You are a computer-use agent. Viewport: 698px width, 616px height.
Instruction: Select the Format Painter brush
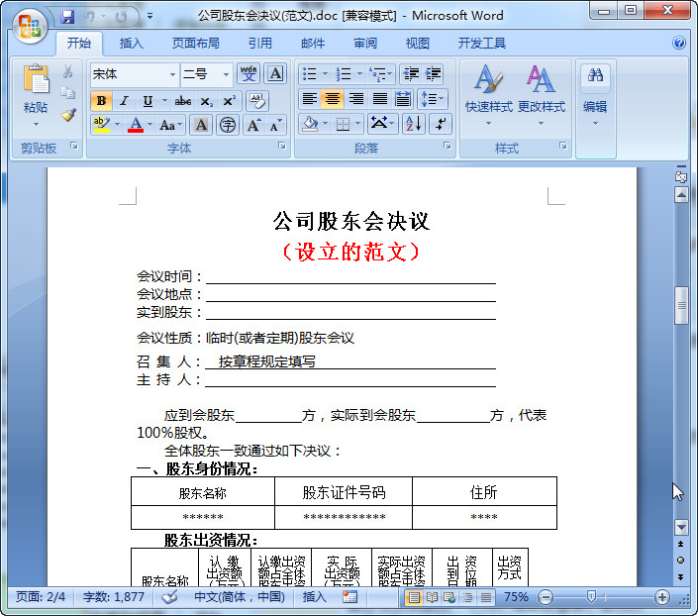click(68, 115)
